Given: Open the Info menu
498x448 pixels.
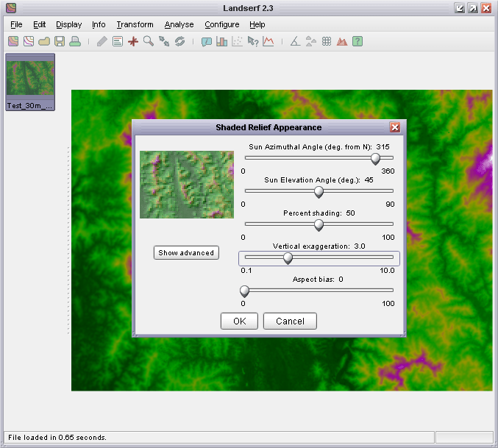Looking at the screenshot, I should tap(99, 24).
